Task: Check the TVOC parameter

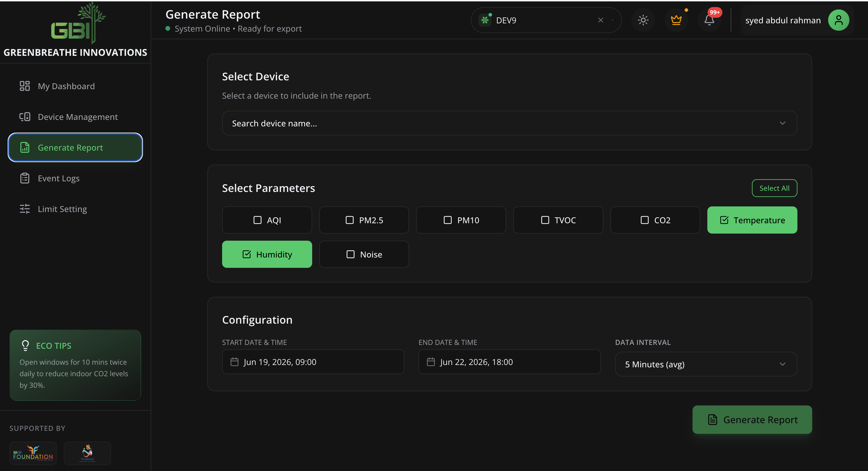Action: (x=558, y=220)
